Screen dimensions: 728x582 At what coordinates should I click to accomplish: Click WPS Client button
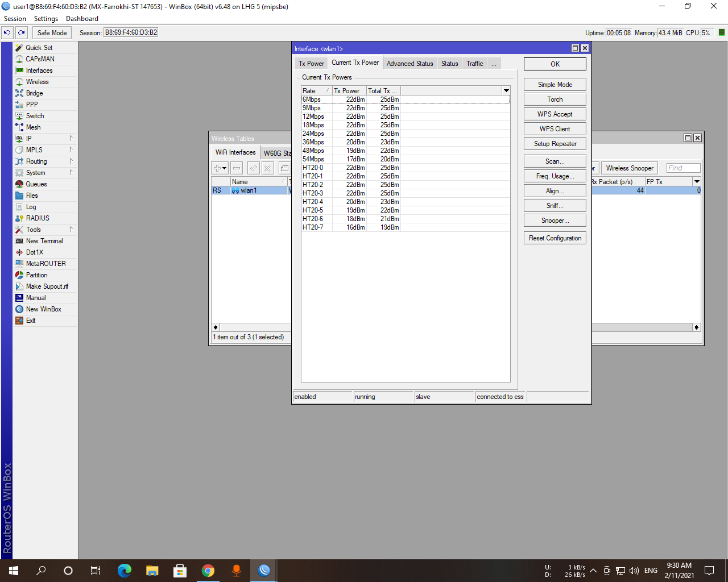(x=555, y=129)
